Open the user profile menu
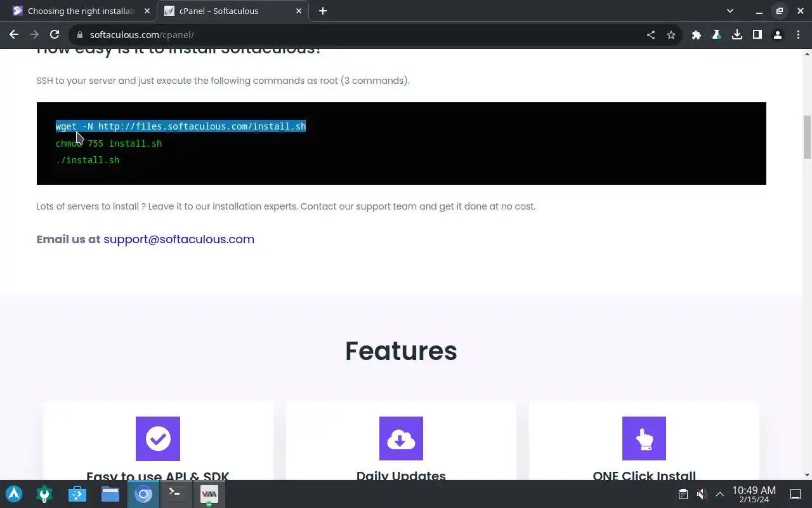The image size is (812, 508). click(778, 35)
